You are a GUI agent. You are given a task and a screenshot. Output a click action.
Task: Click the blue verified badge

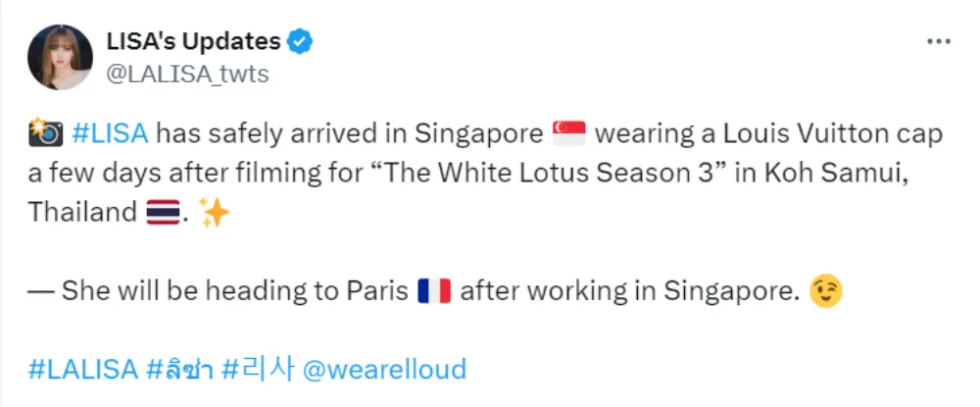pyautogui.click(x=300, y=42)
